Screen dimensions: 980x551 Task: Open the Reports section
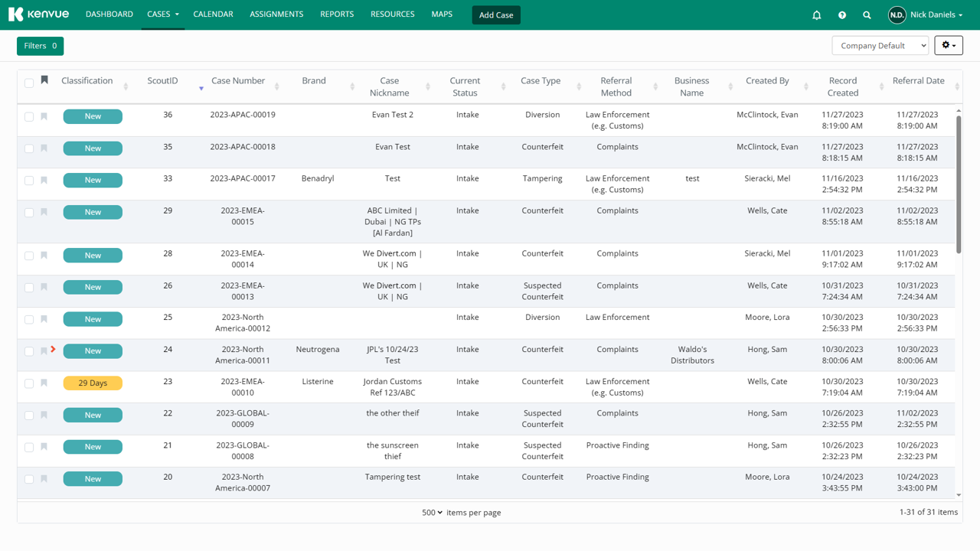337,14
